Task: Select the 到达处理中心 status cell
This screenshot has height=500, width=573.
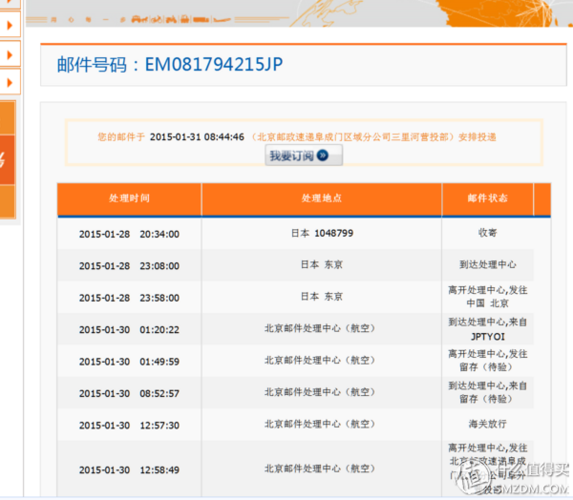Action: coord(487,265)
